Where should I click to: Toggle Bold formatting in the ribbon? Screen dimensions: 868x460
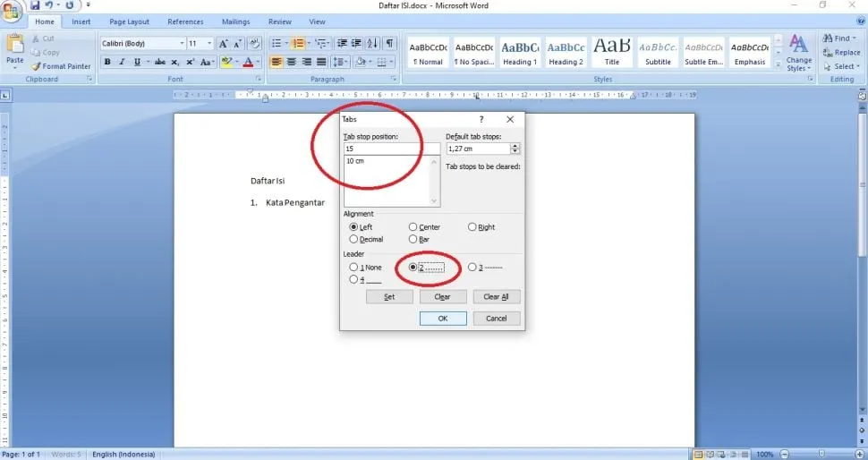click(x=107, y=62)
